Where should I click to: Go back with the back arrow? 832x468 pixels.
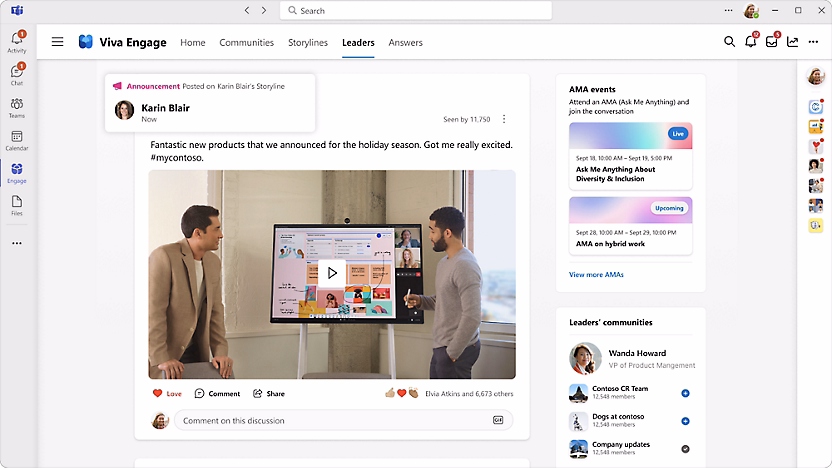coord(247,11)
